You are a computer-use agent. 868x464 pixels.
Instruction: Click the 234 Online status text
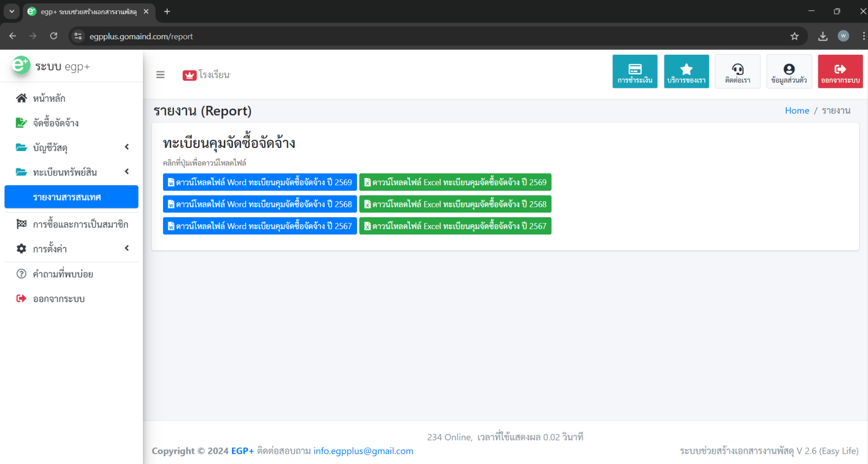click(449, 437)
